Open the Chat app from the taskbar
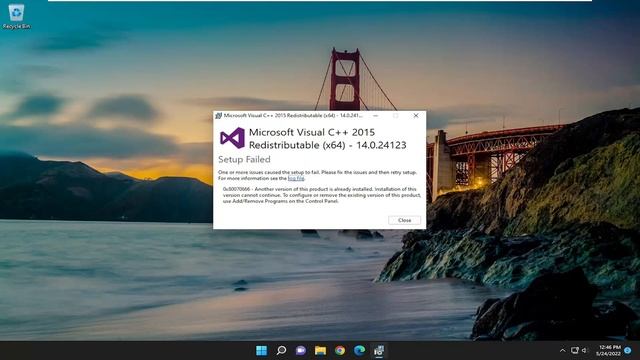640x360 pixels. point(301,350)
